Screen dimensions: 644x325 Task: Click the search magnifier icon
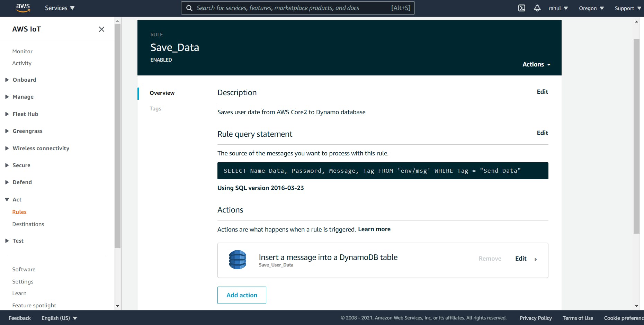point(189,8)
